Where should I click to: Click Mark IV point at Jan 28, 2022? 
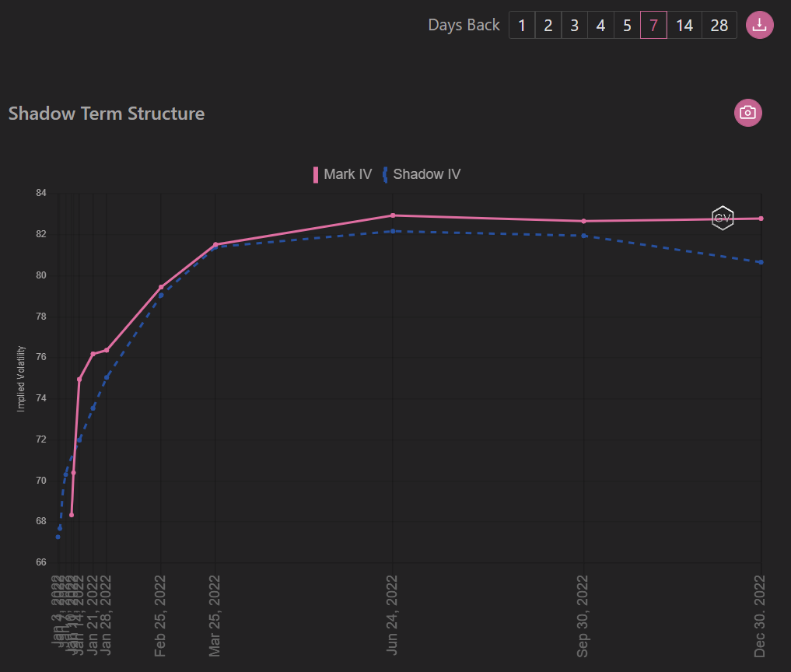pyautogui.click(x=107, y=350)
